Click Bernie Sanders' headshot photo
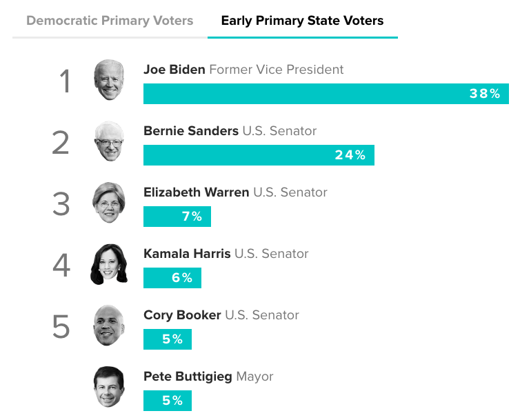The height and width of the screenshot is (420, 520). 109,141
